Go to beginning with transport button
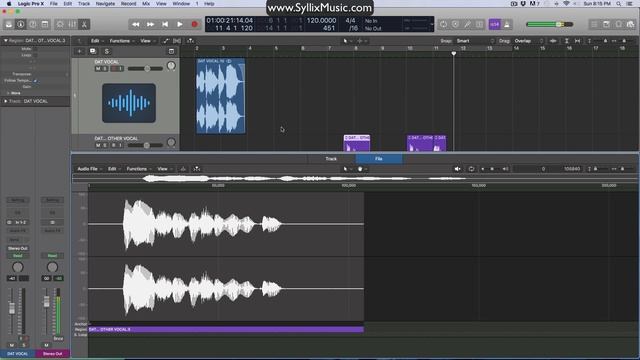The height and width of the screenshot is (360, 640). tap(165, 24)
